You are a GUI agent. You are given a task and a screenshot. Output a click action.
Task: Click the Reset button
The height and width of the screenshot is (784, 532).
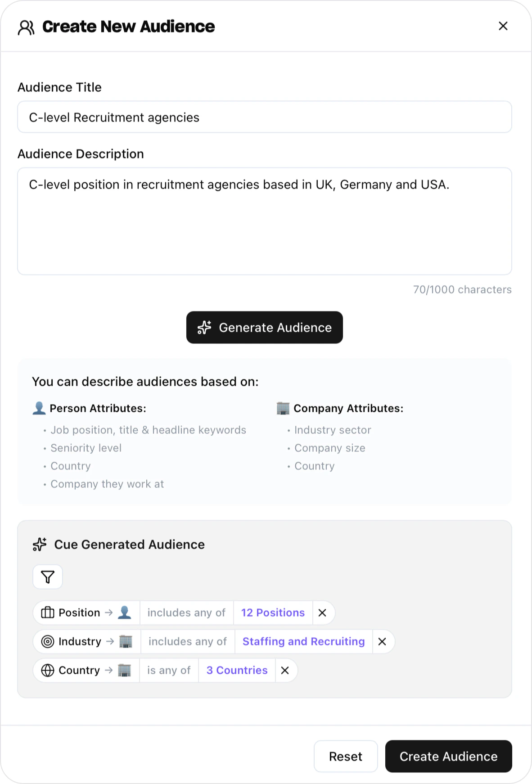346,756
